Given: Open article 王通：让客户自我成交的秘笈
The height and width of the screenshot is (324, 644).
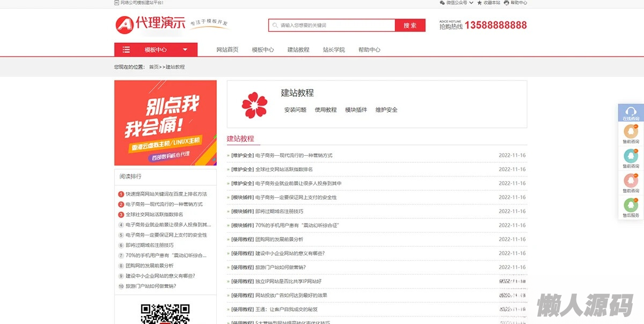Looking at the screenshot, I should [287, 309].
